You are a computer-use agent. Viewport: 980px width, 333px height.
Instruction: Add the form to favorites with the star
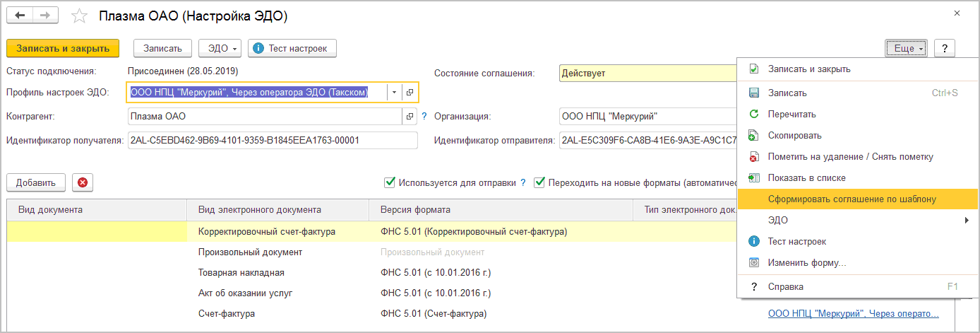(80, 16)
